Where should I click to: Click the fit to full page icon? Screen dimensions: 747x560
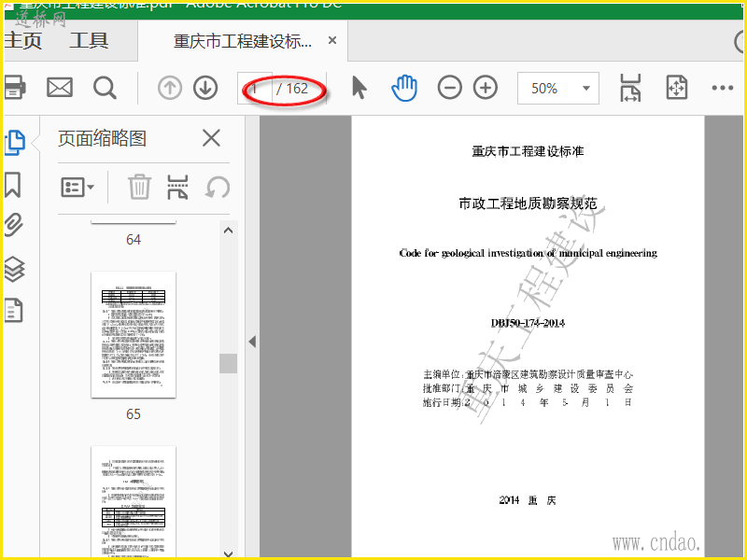click(x=677, y=88)
